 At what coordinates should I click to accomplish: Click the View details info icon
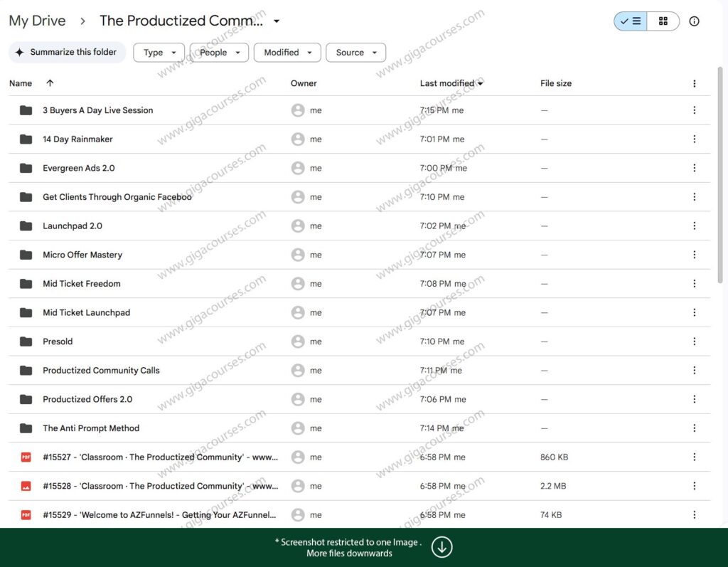695,21
